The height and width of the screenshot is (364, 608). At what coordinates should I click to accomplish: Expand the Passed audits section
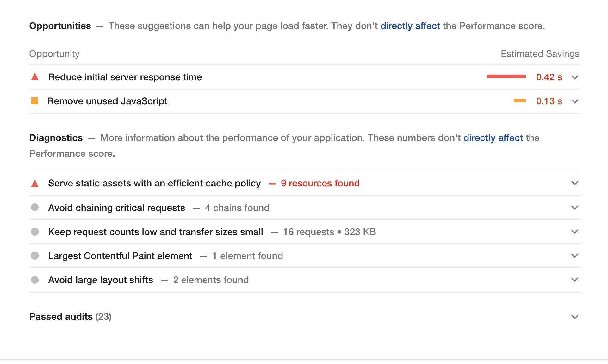(575, 317)
